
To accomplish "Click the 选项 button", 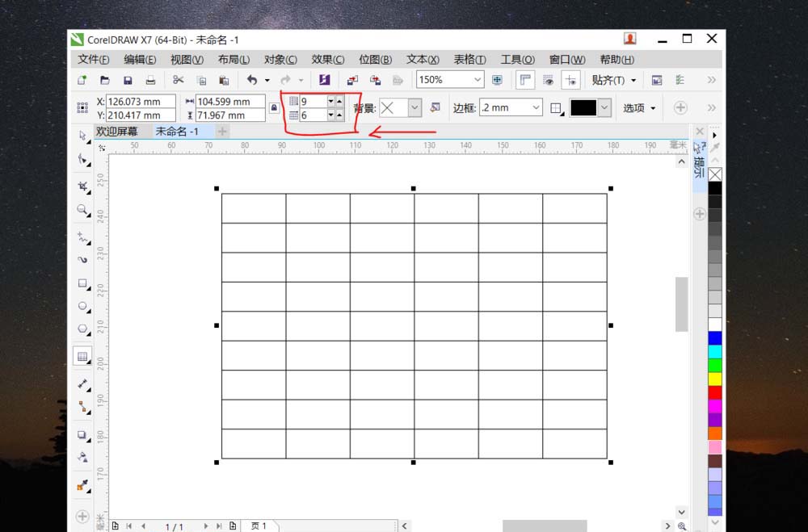I will point(637,107).
